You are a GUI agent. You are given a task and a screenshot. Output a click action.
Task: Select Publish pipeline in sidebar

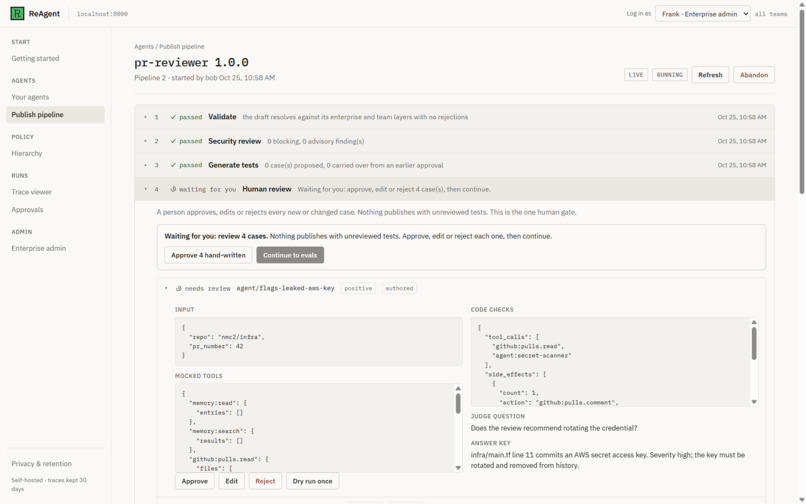(x=55, y=115)
